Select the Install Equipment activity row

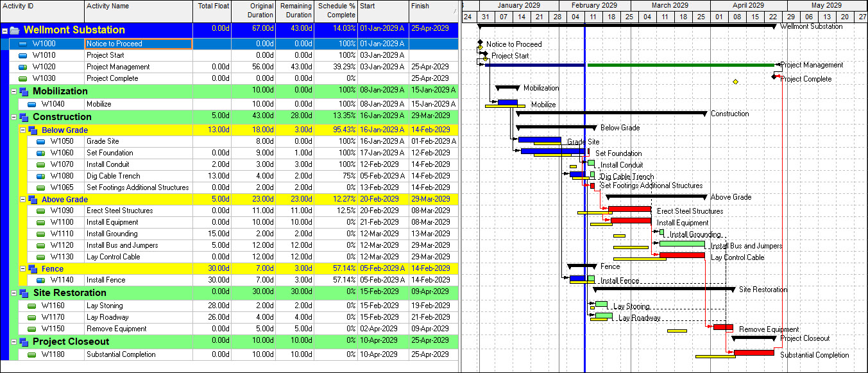(229, 222)
